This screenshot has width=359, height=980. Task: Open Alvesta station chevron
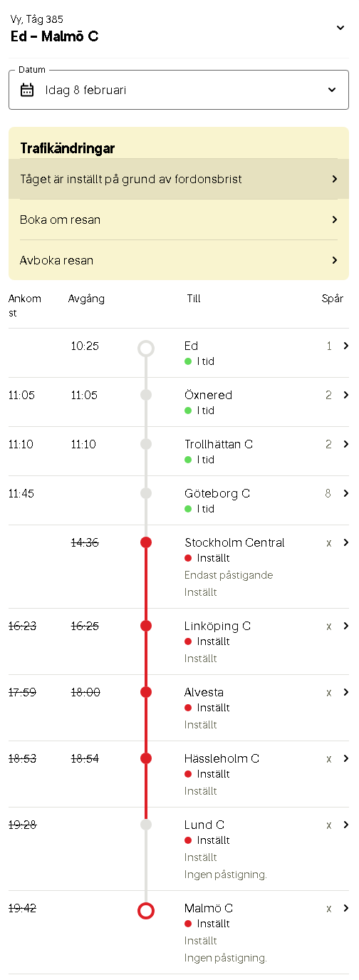(x=345, y=692)
